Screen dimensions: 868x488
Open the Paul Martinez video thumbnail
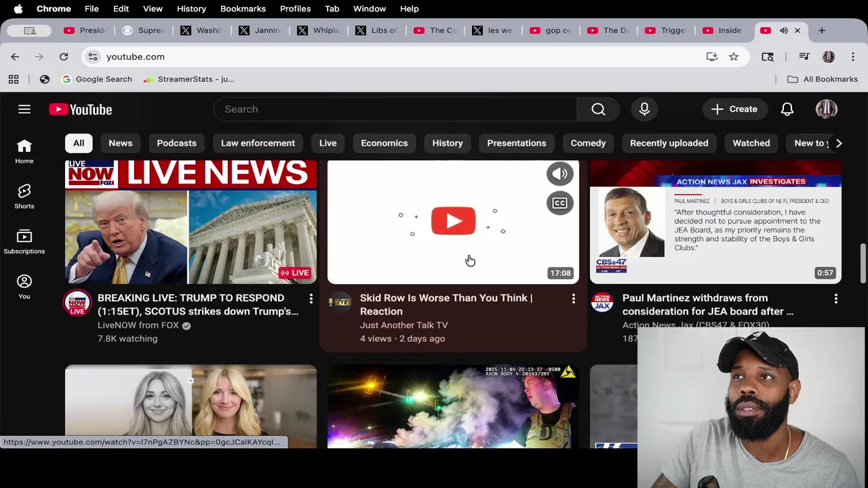click(x=715, y=222)
